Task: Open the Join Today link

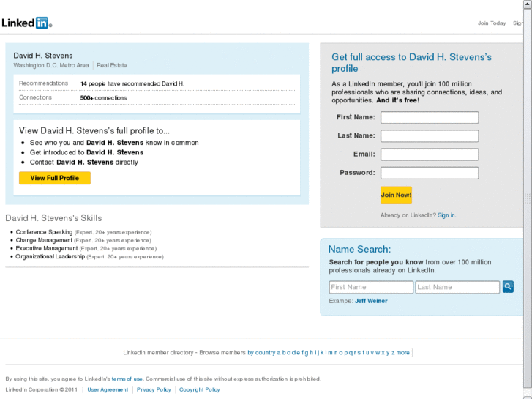Action: click(x=492, y=23)
